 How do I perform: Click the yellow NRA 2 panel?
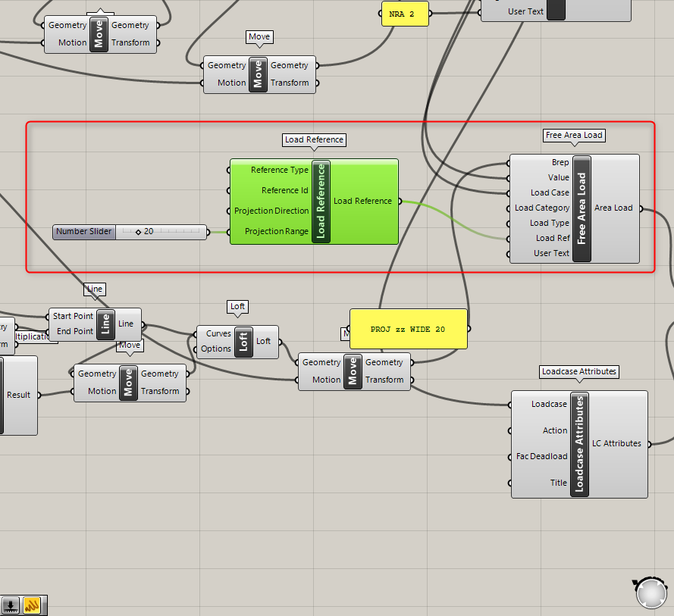click(404, 14)
